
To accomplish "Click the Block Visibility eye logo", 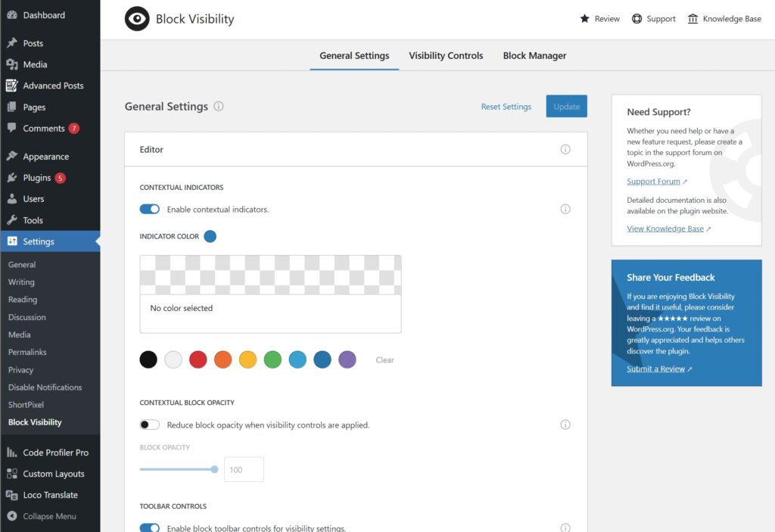I will pos(137,19).
